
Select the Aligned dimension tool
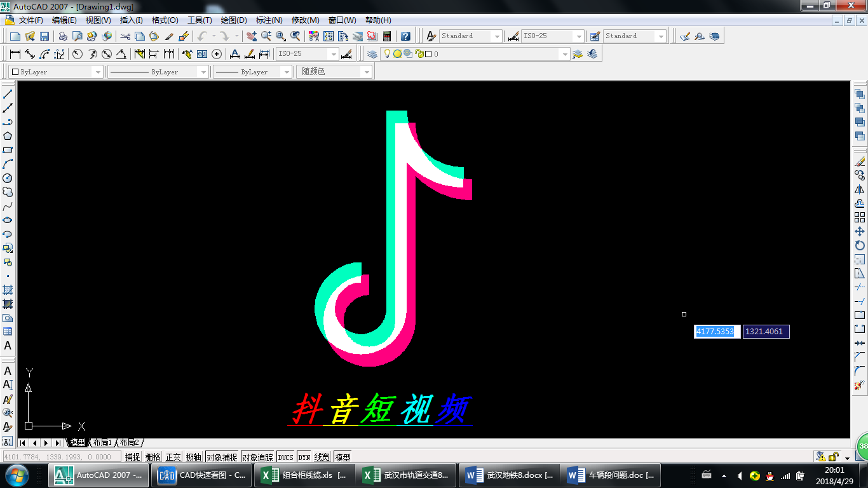pos(30,54)
